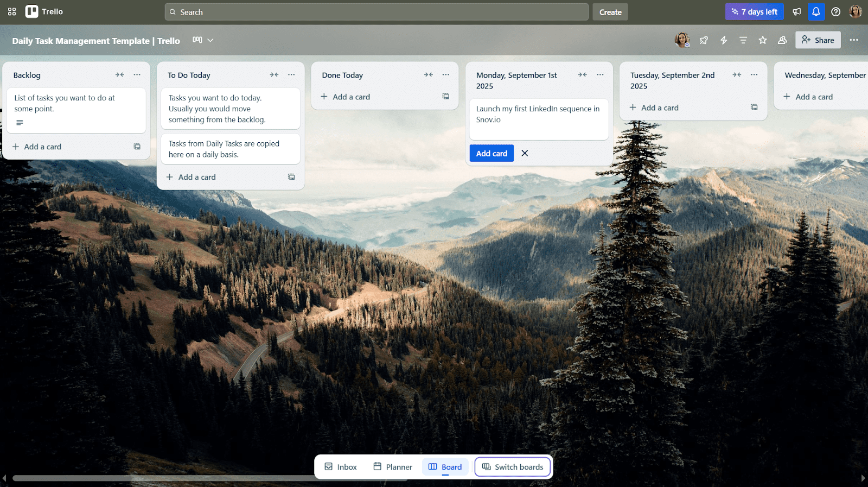The height and width of the screenshot is (487, 868).
Task: Collapse the Done Today list
Action: point(429,75)
